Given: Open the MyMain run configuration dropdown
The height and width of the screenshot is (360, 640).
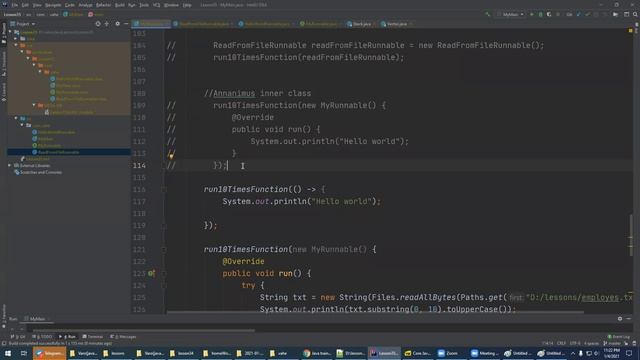Looking at the screenshot, I should coord(510,14).
